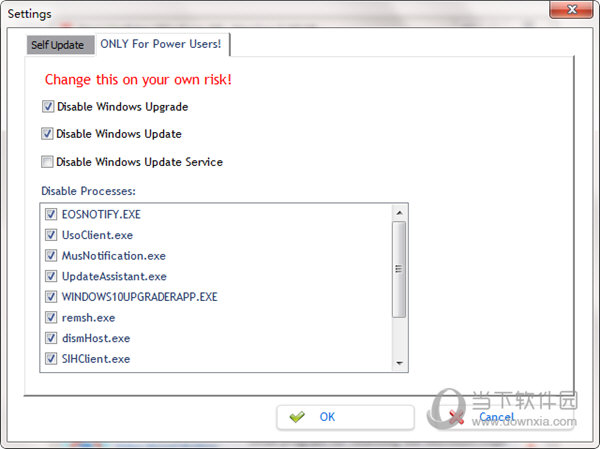Viewport: 600px width, 449px height.
Task: Select the remsh.exe list entry text
Action: tap(88, 318)
